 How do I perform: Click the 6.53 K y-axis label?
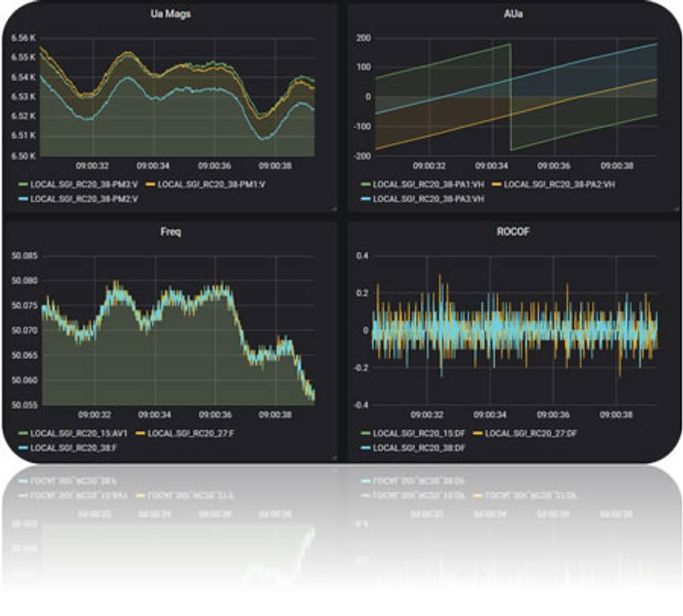coord(23,96)
